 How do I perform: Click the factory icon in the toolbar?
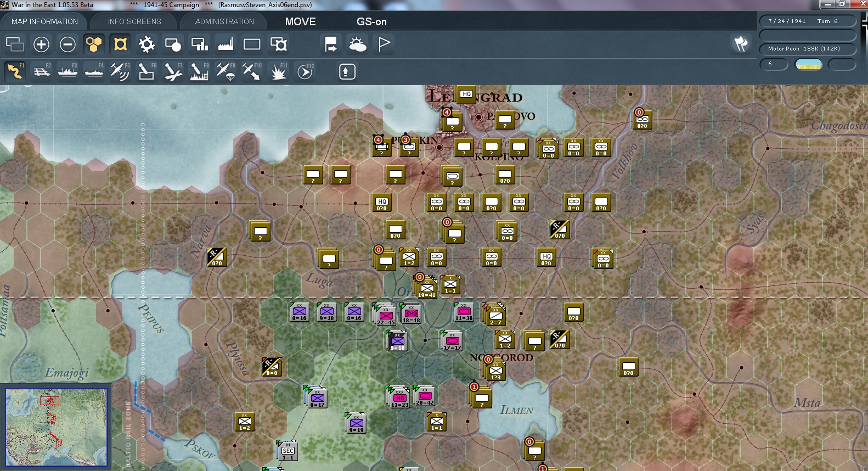coord(226,44)
